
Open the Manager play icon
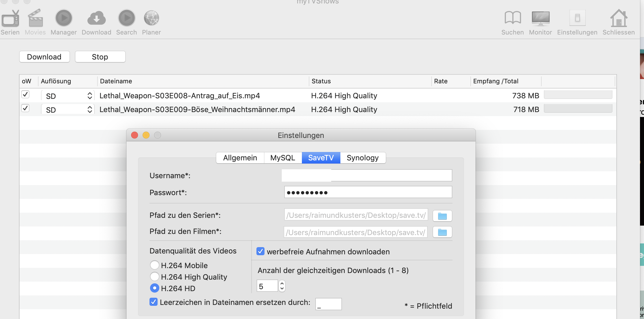[x=63, y=19]
